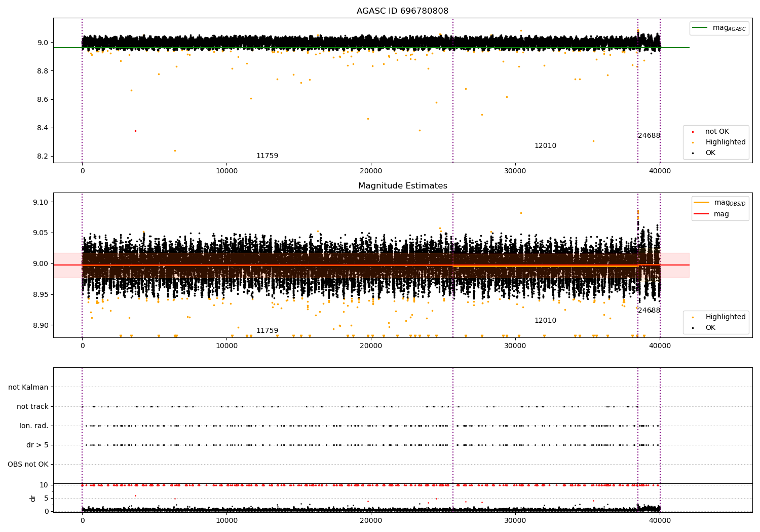The image size is (760, 532).
Task: Select "not OK" in the first plot's legend
Action: tap(717, 132)
